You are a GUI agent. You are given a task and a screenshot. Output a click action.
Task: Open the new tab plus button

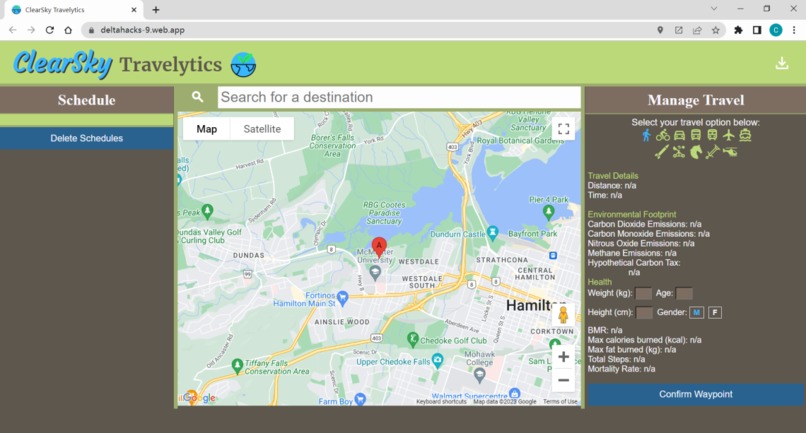156,10
